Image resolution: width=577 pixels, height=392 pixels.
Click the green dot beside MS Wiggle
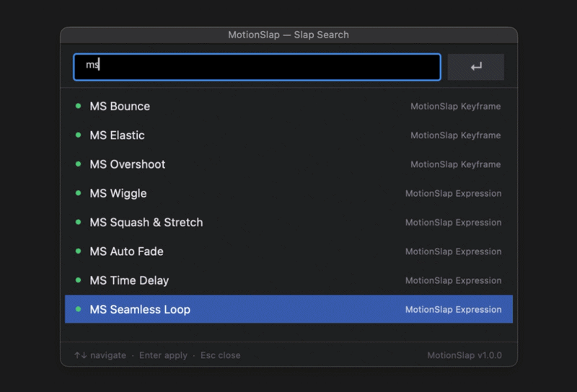coord(78,193)
